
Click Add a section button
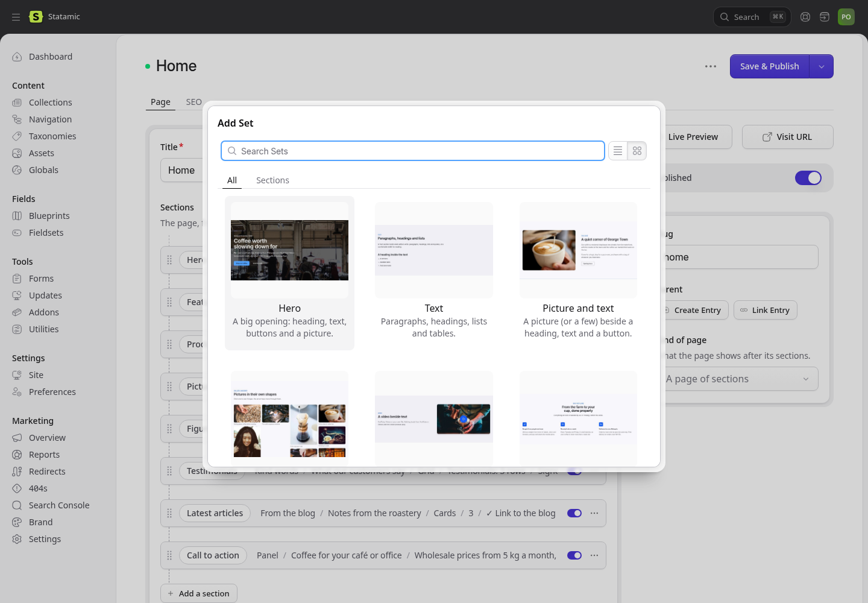(199, 593)
